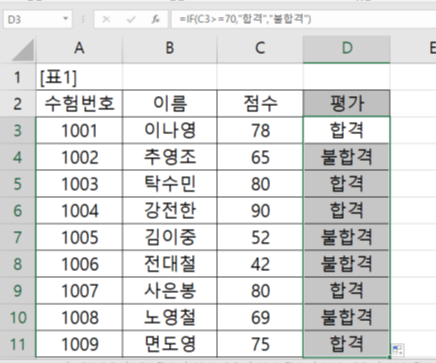Select the cell with 1006
Viewport: 436px width, 363px height.
[x=79, y=264]
